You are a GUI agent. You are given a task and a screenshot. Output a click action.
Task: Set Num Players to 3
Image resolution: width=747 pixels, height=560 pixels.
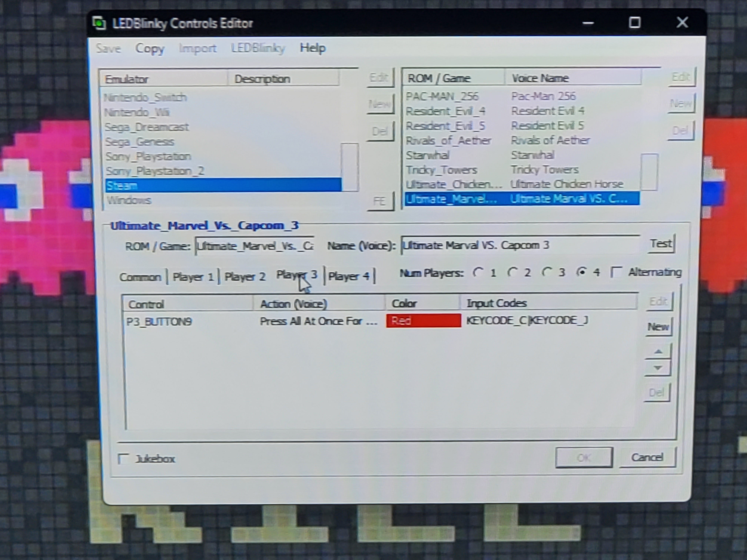pos(554,272)
